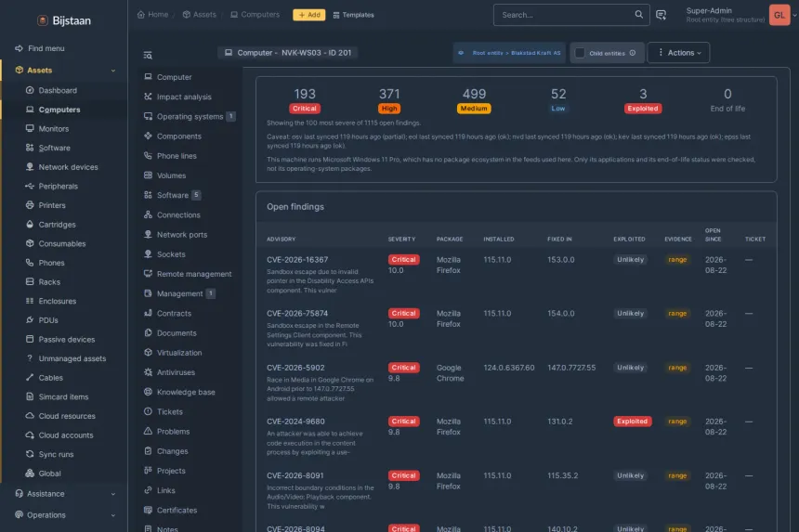Click the Sync runs icon
799x532 pixels.
(x=30, y=454)
